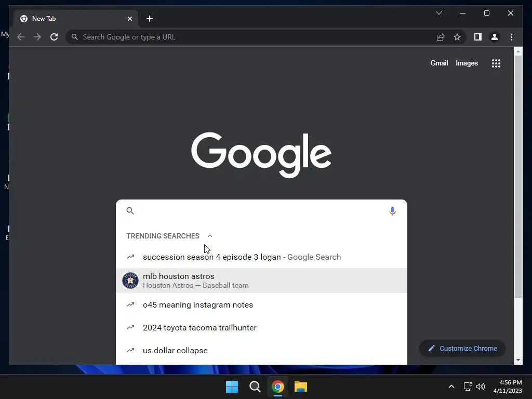Viewport: 532px width, 399px height.
Task: Click trending arrow beside '2024 toyota tacoma'
Action: coord(130,327)
